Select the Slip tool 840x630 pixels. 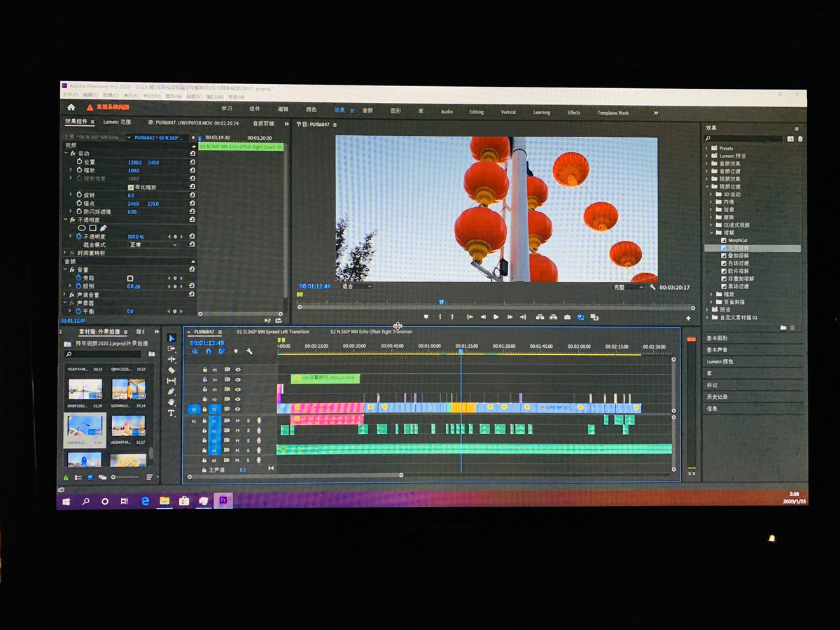coord(171,381)
